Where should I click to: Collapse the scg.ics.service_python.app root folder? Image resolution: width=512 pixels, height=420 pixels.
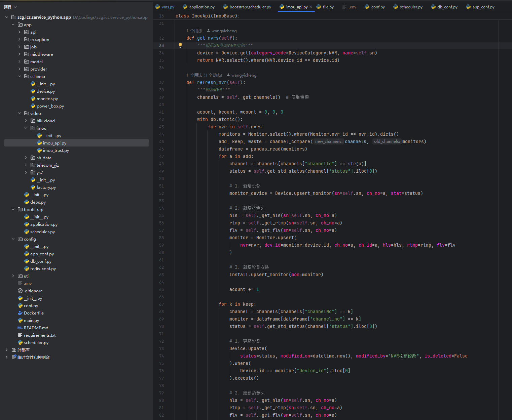[7, 17]
